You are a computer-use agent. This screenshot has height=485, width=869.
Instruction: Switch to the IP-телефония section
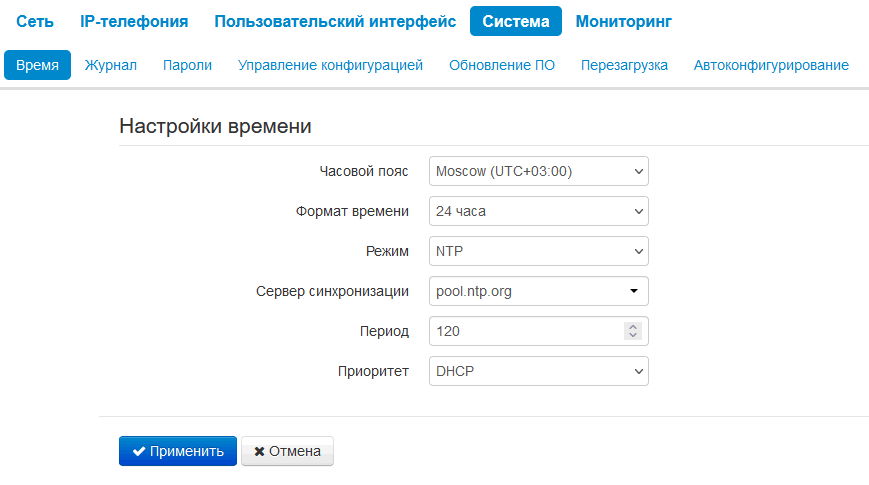134,21
